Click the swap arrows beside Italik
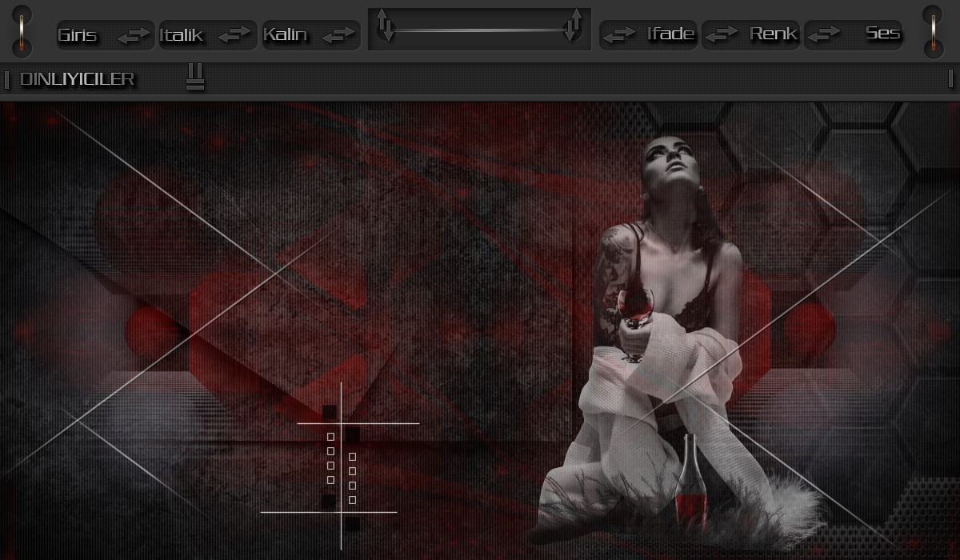Image resolution: width=960 pixels, height=560 pixels. click(234, 34)
